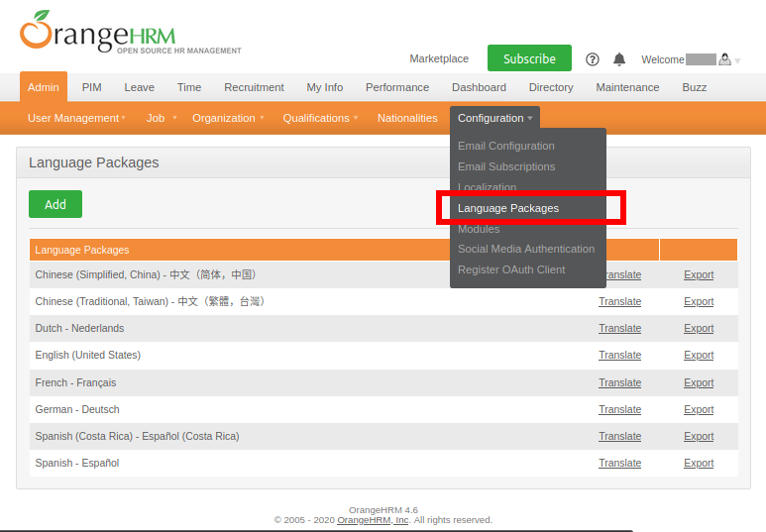Viewport: 766px width, 532px height.
Task: Open the Maintenance tab
Action: point(627,87)
